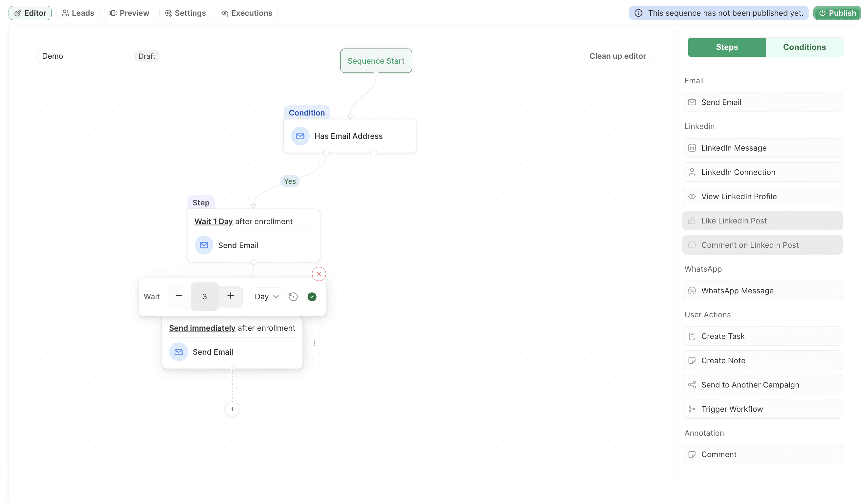861x504 pixels.
Task: Add a LinkedIn Message step
Action: [x=762, y=148]
